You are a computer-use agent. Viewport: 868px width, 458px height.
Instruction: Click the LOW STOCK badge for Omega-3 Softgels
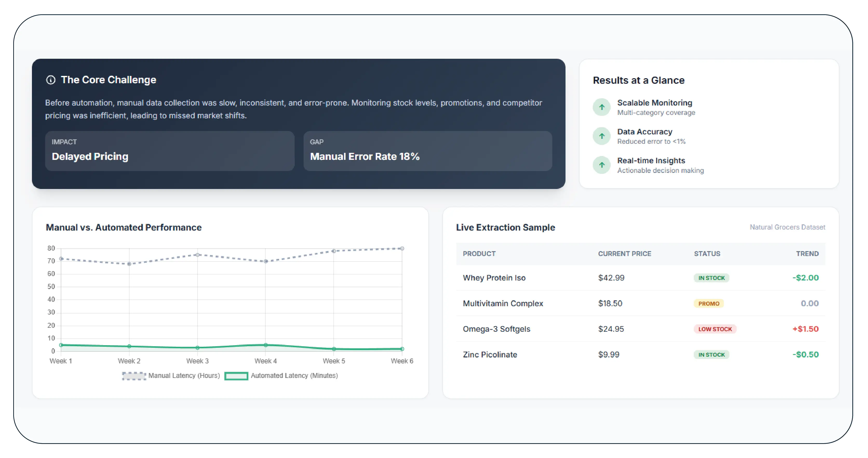pyautogui.click(x=715, y=329)
